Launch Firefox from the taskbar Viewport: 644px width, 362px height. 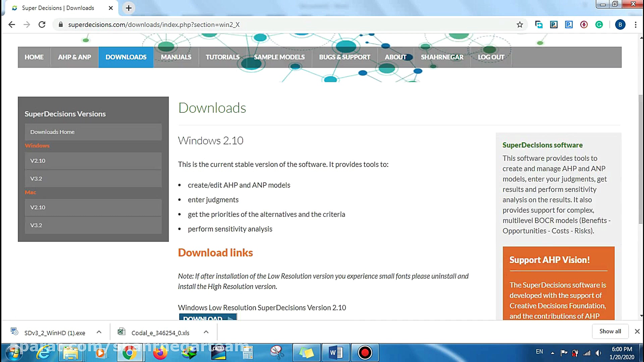point(160,353)
